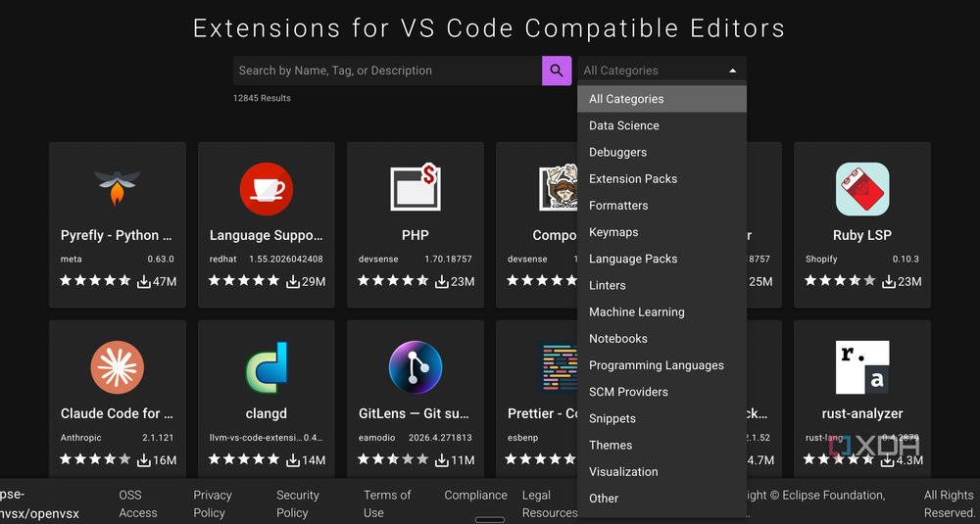Pick Other category option
The height and width of the screenshot is (524, 980).
(661, 499)
